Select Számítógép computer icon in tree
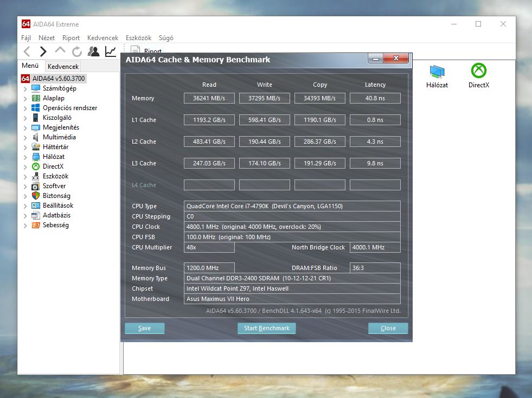 (x=36, y=88)
